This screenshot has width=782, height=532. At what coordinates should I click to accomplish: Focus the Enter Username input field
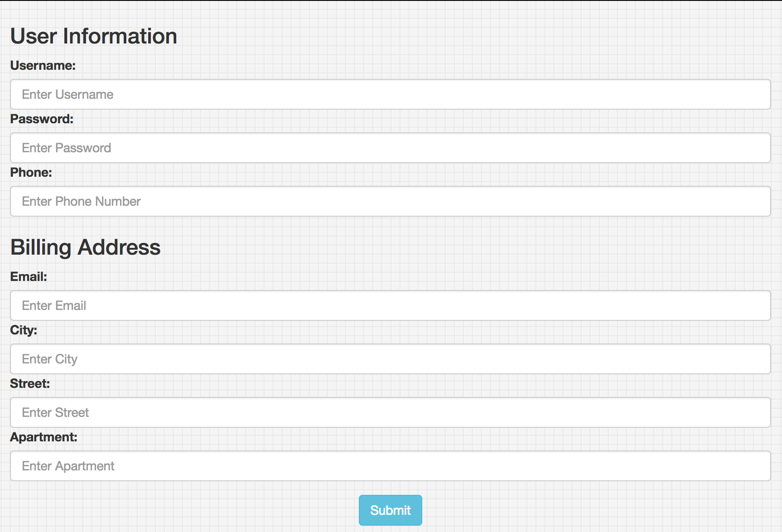click(x=390, y=94)
